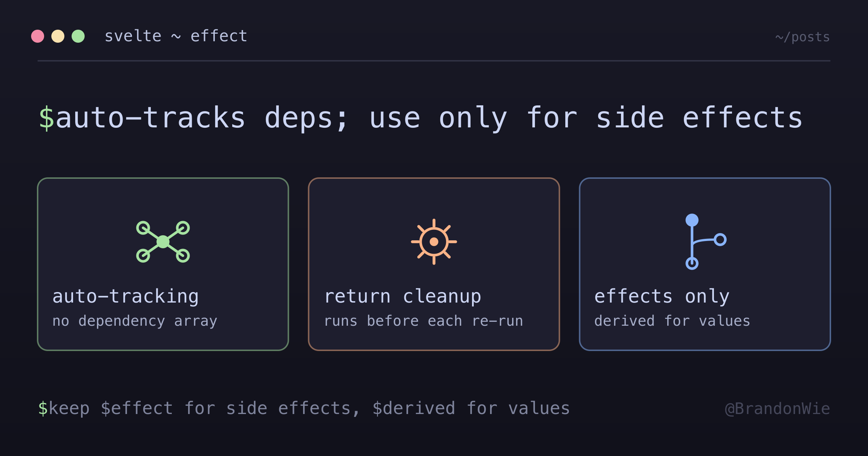The width and height of the screenshot is (868, 456).
Task: Open the ~/posts path link
Action: pos(803,37)
